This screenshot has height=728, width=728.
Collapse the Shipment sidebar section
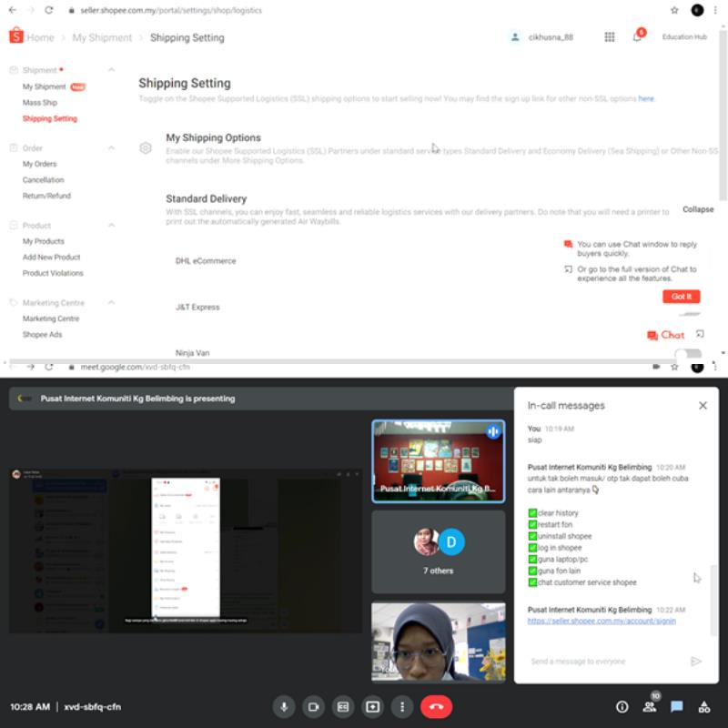point(111,70)
